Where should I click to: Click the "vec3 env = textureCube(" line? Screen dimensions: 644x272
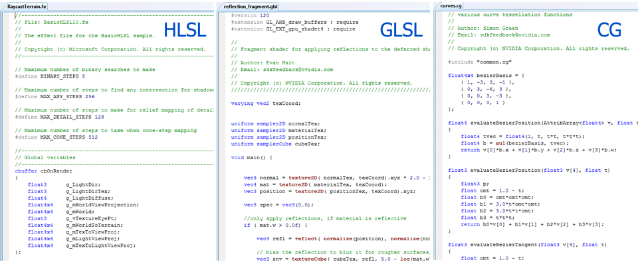[x=343, y=259]
